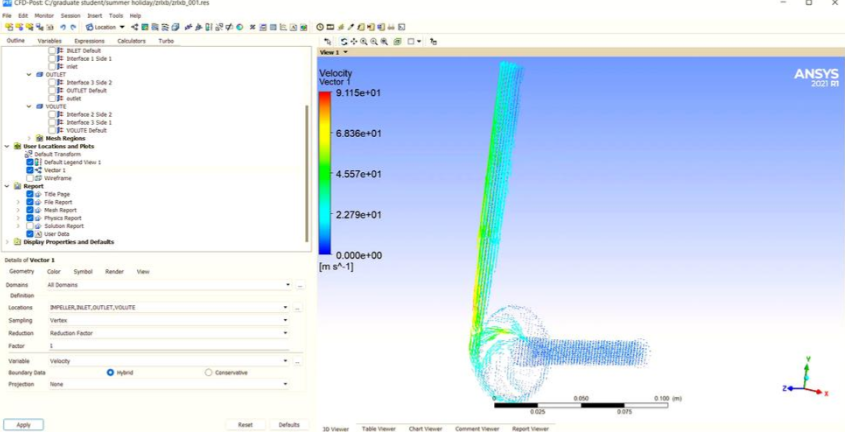Click the Timestep Selector clock icon
This screenshot has height=432, width=845.
coord(320,27)
